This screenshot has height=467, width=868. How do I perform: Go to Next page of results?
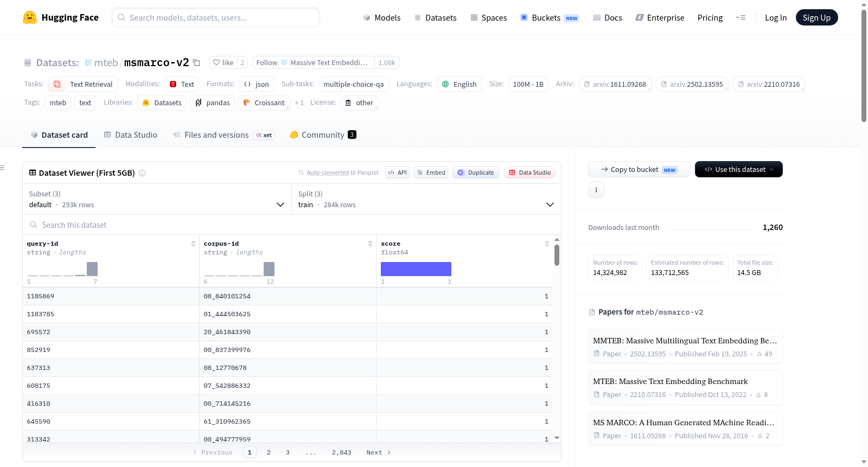point(378,452)
